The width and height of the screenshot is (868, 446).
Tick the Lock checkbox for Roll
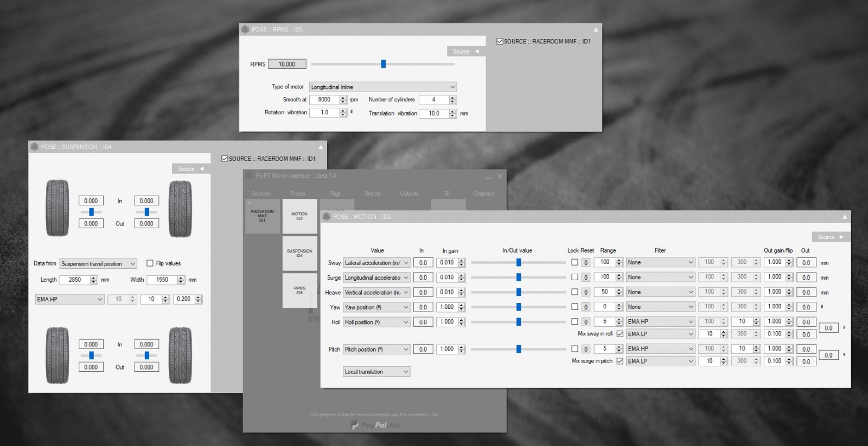[575, 321]
